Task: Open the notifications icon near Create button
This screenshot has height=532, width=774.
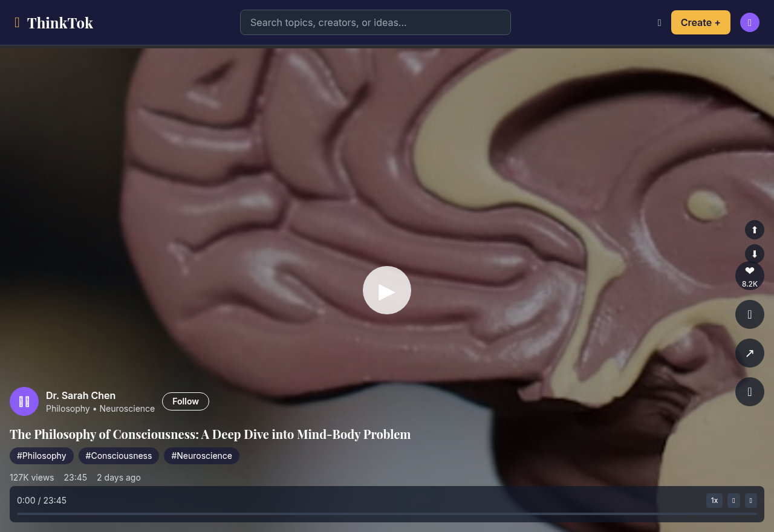Action: point(659,22)
